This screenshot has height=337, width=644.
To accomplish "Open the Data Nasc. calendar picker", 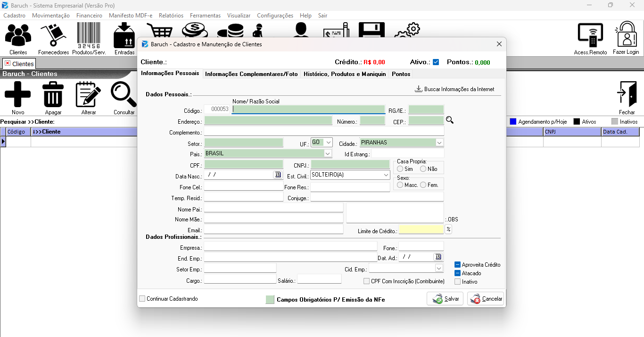I will coord(277,175).
